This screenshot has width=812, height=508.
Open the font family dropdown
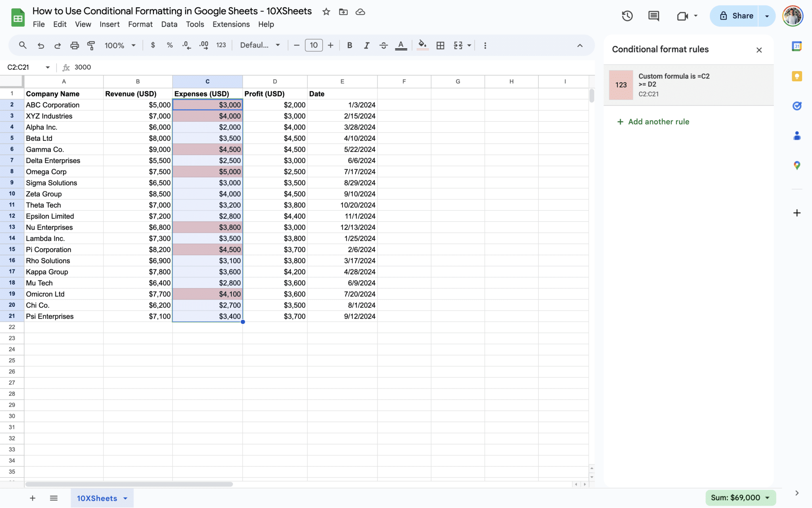pos(260,45)
